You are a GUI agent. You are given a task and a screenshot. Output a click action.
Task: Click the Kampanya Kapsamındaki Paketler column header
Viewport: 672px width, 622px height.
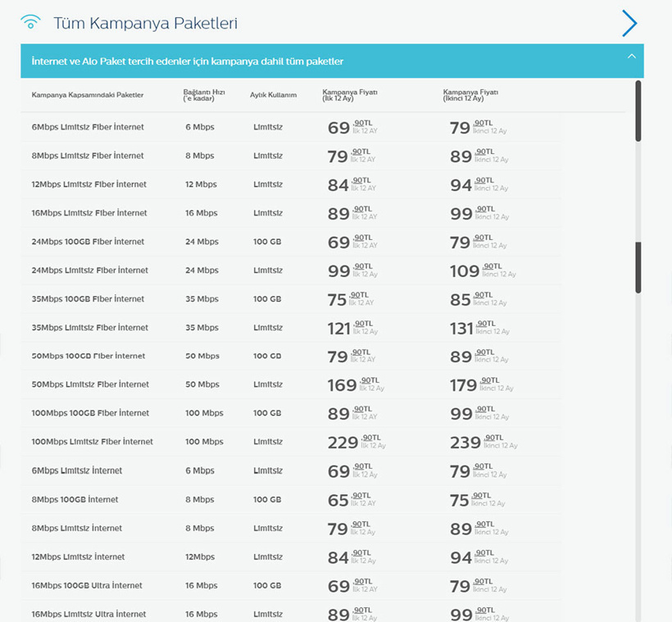pos(88,95)
